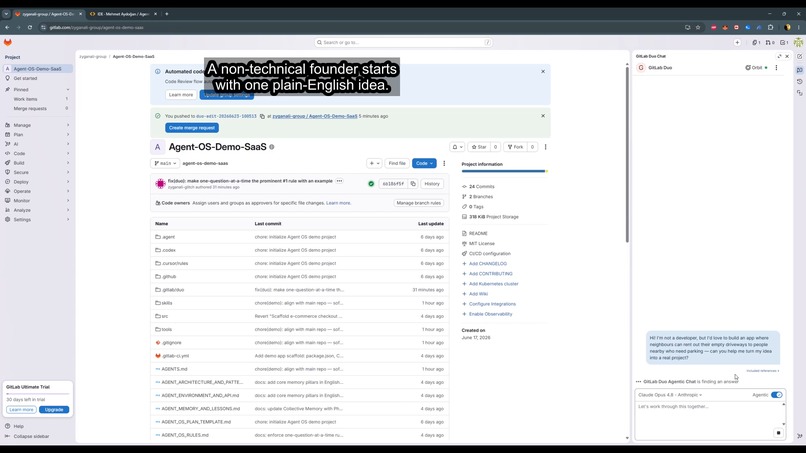Open project actions kebab beside Fork
The width and height of the screenshot is (806, 453).
(x=545, y=147)
